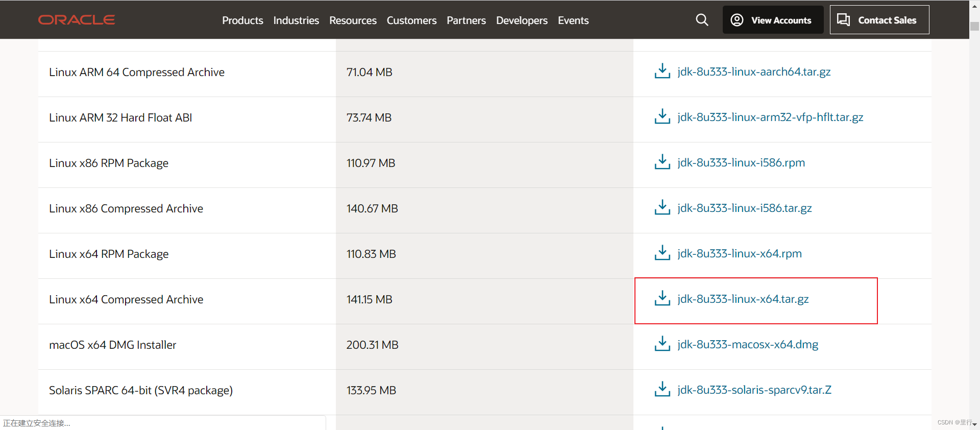
Task: Select "Linux x86 Compressed Archive" text
Action: (126, 209)
